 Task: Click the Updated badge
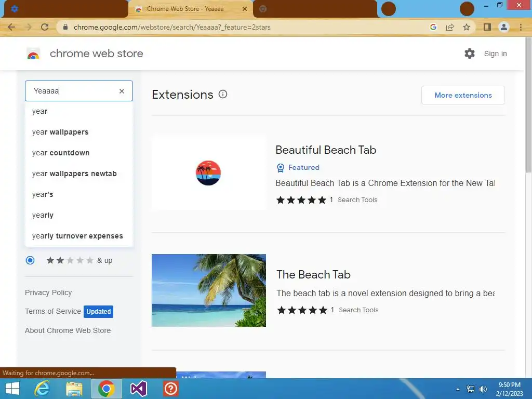[x=98, y=312]
